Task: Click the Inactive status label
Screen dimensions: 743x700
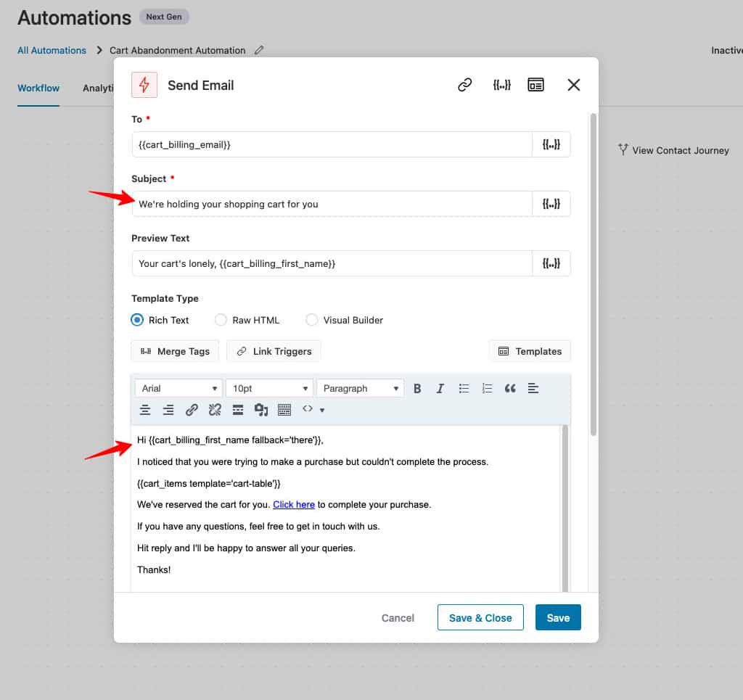Action: point(727,50)
